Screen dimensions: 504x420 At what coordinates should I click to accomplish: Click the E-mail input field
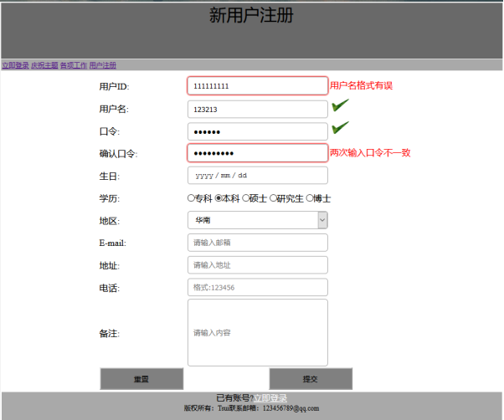[258, 243]
